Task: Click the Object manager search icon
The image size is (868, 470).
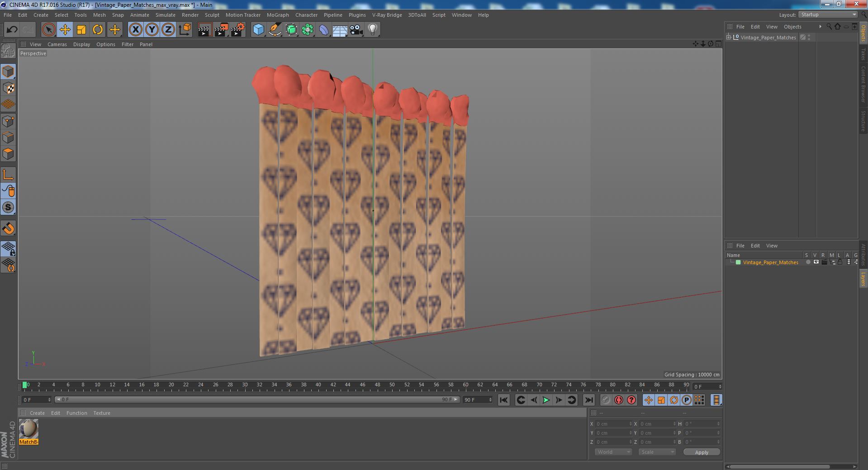Action: click(x=829, y=27)
